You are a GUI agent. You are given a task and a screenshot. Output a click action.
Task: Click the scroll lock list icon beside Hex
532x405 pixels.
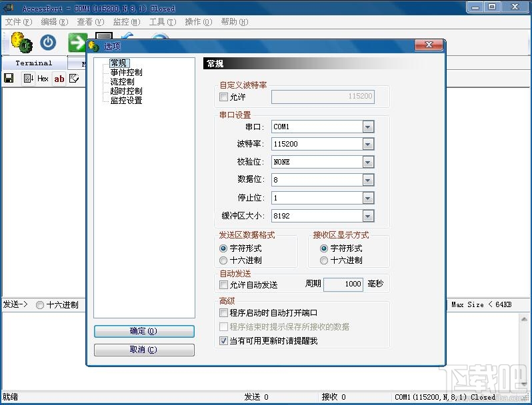[28, 79]
